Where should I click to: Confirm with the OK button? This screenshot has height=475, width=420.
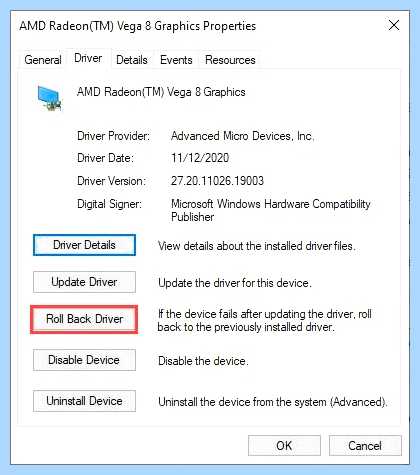click(x=284, y=446)
